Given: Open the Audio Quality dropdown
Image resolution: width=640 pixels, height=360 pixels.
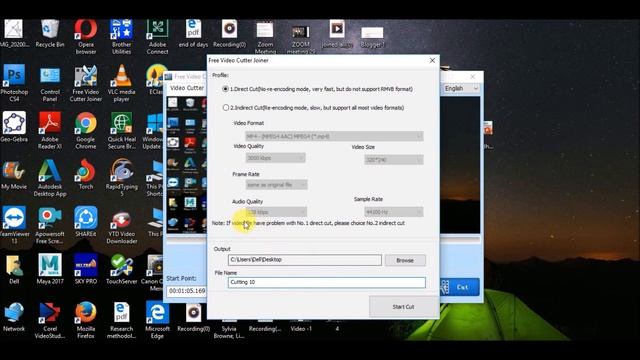Looking at the screenshot, I should pyautogui.click(x=276, y=212).
